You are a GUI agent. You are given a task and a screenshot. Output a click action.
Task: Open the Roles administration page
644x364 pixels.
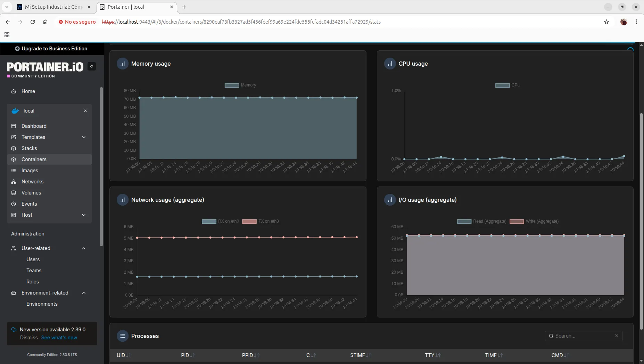pyautogui.click(x=33, y=282)
